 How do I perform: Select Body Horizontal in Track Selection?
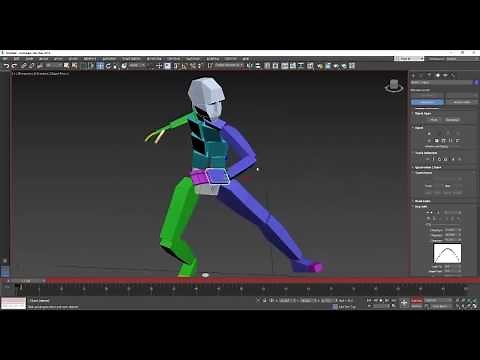click(427, 159)
